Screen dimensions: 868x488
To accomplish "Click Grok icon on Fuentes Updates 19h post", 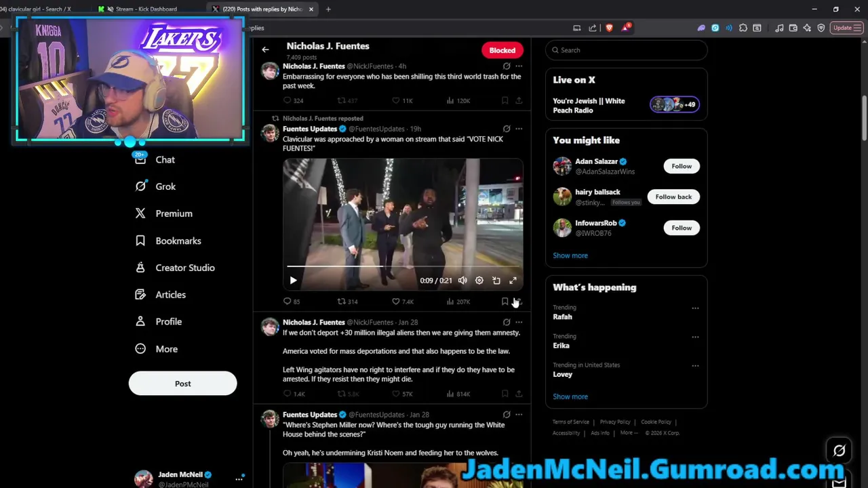I will (x=507, y=129).
